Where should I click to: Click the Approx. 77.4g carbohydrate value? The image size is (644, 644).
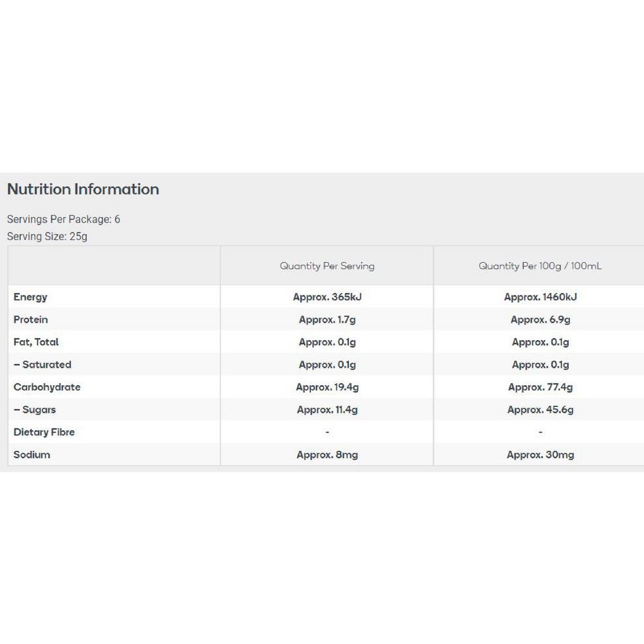tap(540, 387)
